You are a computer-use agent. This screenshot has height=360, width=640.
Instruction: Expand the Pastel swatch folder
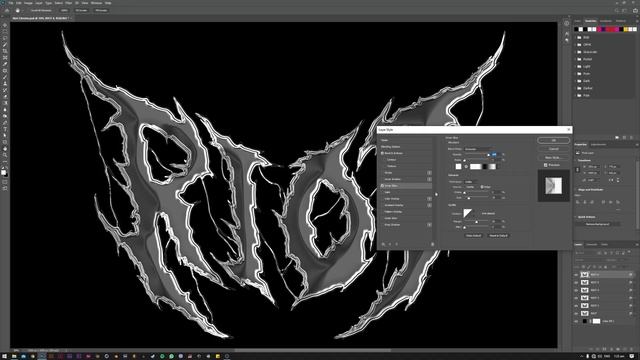(576, 59)
